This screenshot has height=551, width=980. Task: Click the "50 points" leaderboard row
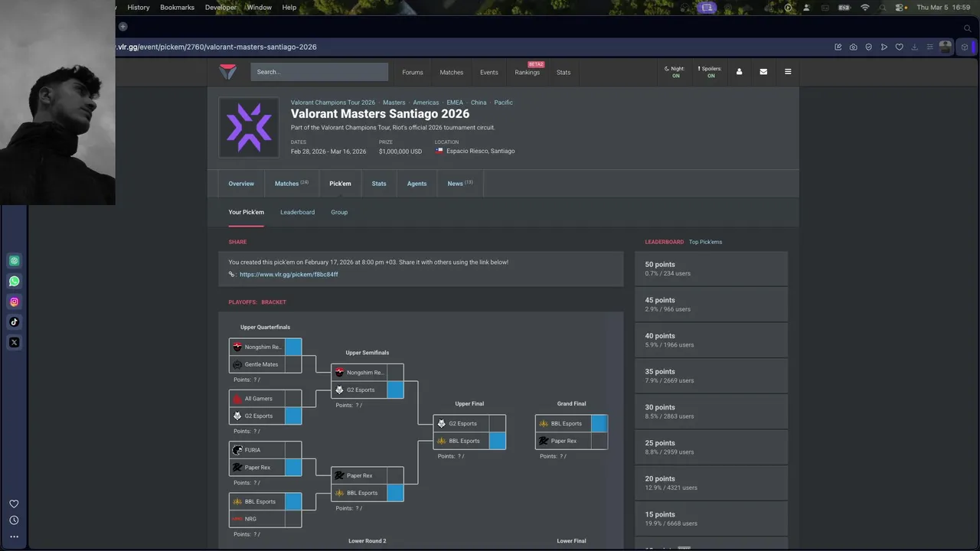point(711,269)
